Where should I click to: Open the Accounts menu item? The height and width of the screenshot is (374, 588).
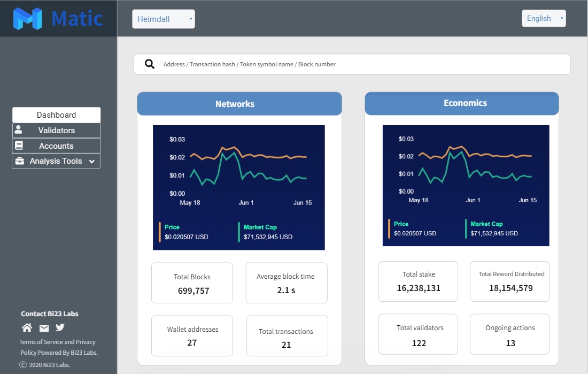tap(56, 146)
